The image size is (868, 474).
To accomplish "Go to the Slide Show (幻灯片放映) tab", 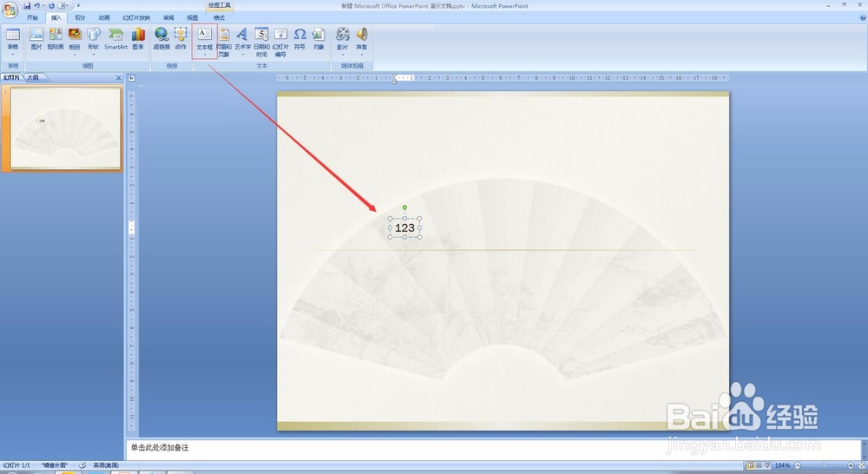I will (x=137, y=17).
